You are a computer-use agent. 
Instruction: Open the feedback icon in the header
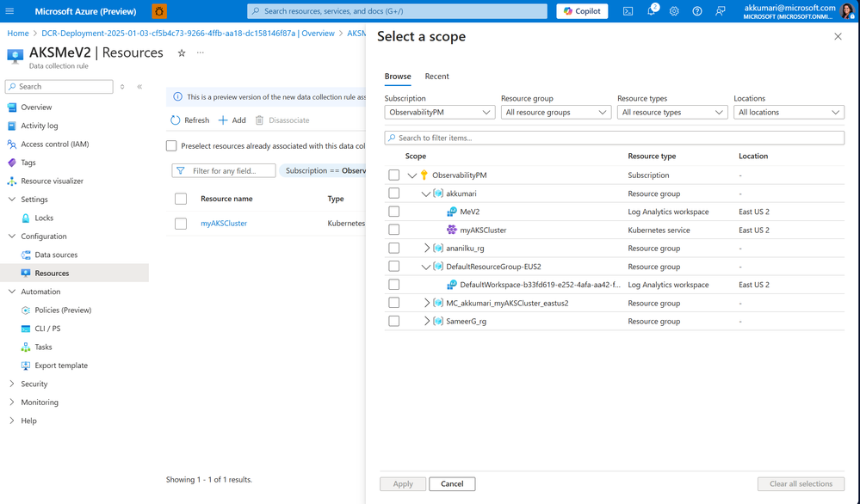(x=721, y=11)
